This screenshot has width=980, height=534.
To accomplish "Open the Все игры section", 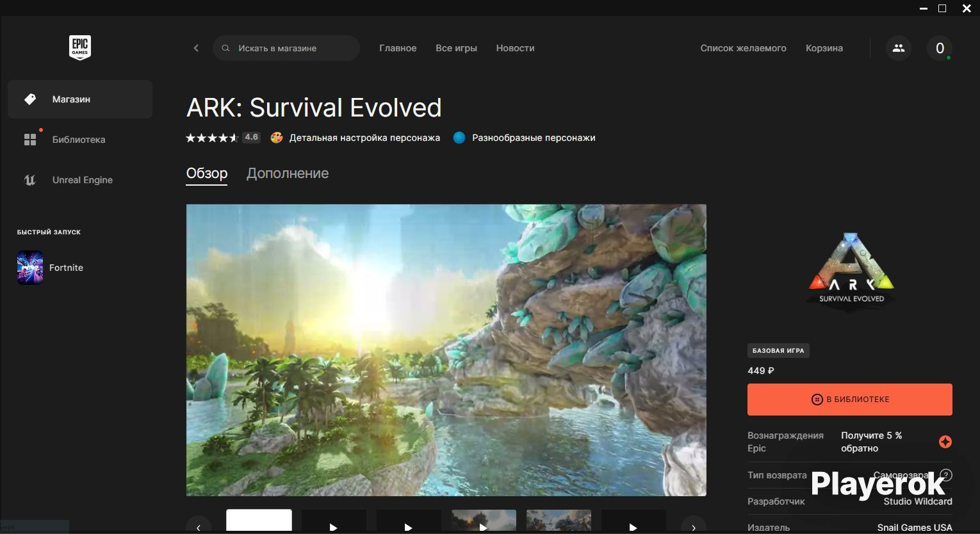I will click(x=456, y=48).
